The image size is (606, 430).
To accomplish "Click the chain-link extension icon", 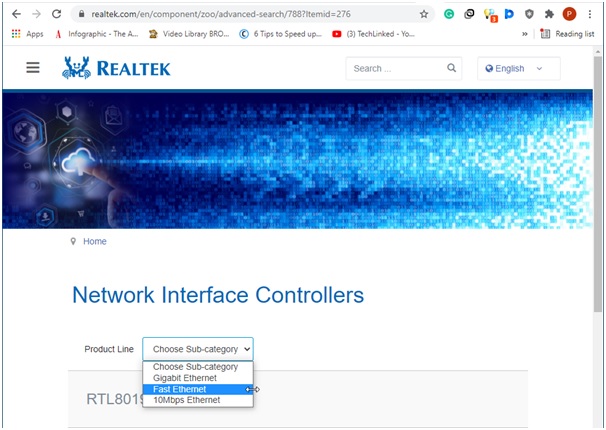I will click(469, 14).
